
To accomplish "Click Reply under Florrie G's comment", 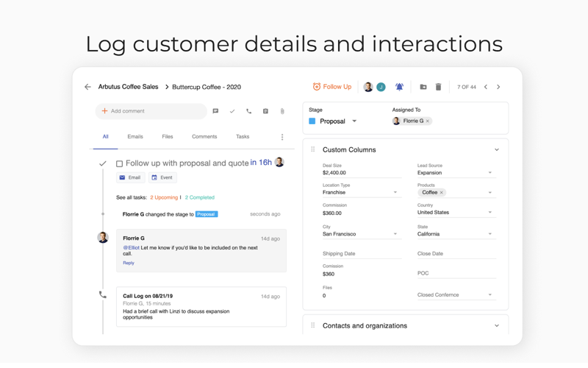I will point(129,263).
